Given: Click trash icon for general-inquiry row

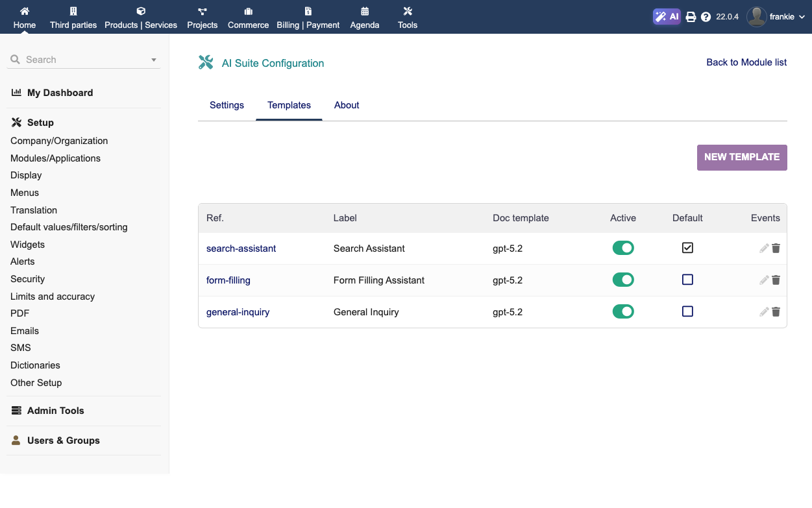Looking at the screenshot, I should (x=776, y=312).
